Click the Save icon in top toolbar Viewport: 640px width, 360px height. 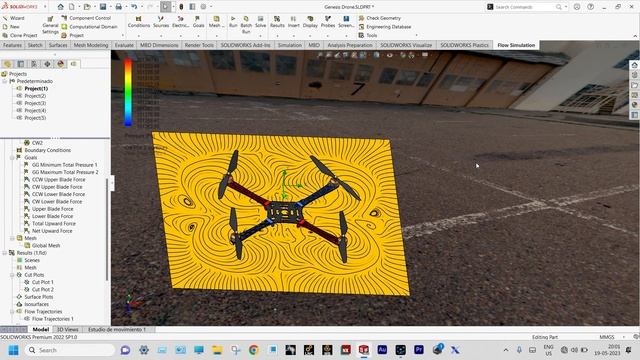(x=103, y=7)
